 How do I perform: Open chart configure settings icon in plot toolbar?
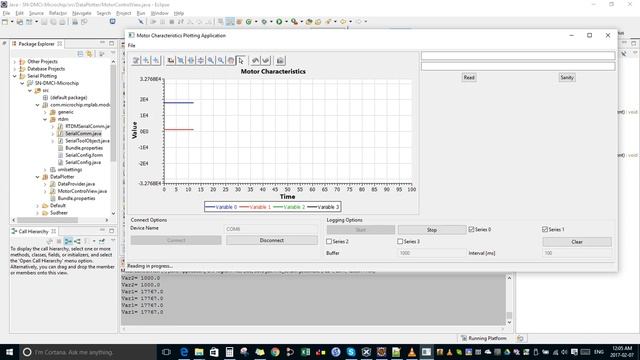[136, 60]
